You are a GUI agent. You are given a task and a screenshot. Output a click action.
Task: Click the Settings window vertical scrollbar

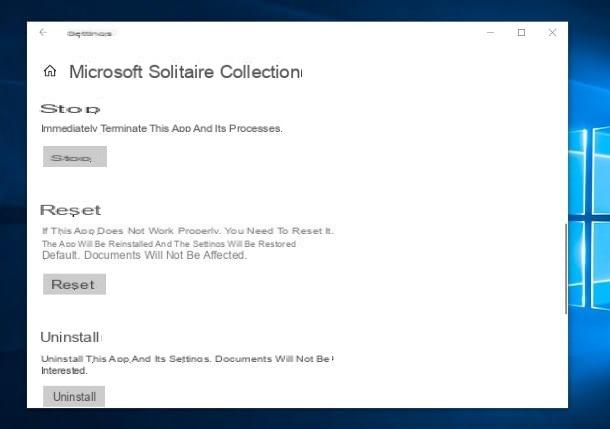coord(566,269)
